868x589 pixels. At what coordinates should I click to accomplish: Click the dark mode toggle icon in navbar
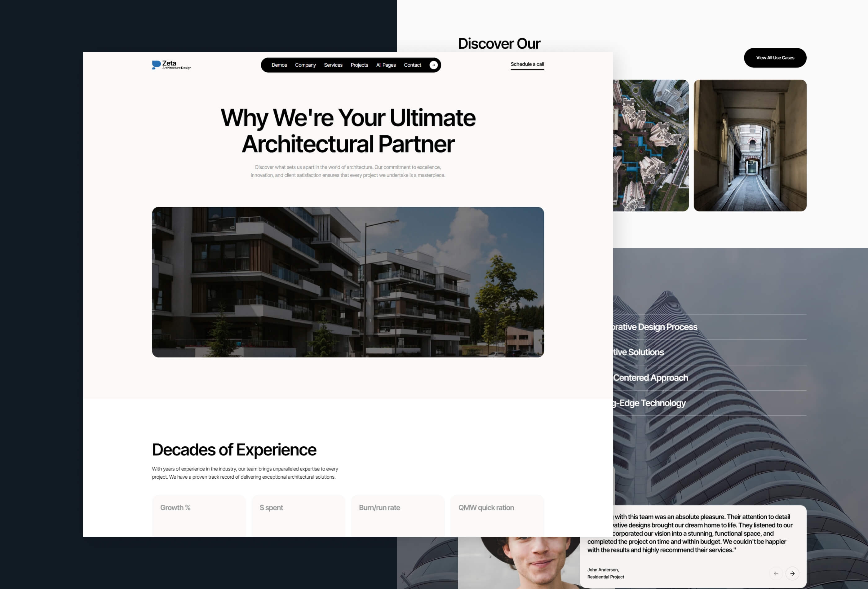434,65
